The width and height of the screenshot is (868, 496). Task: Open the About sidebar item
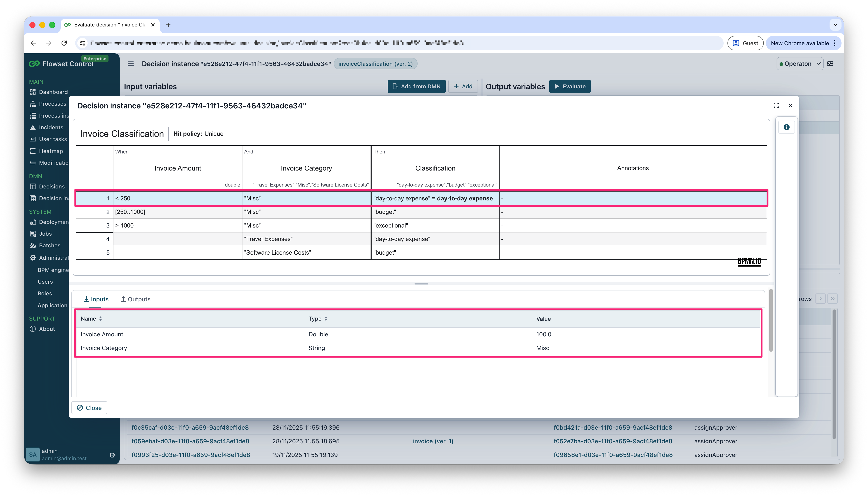(x=42, y=329)
